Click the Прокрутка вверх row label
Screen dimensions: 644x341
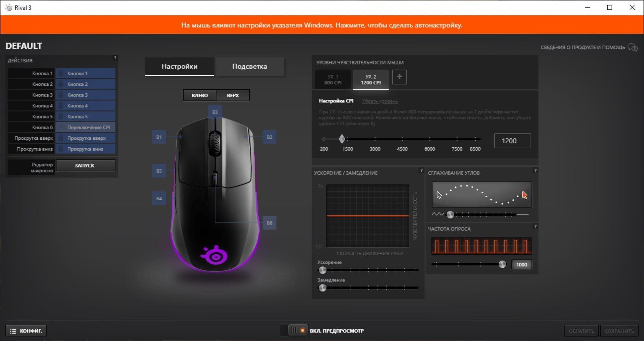coord(34,138)
